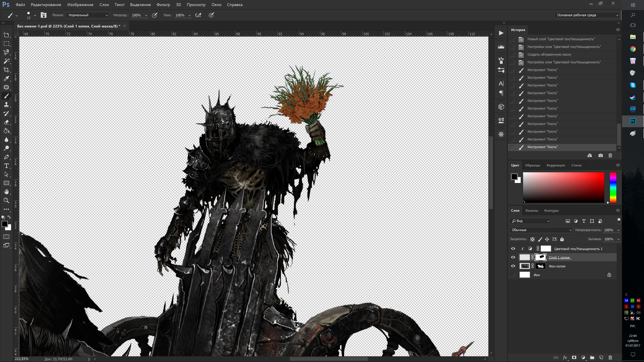
Task: Open the Режим blend mode dropdown
Action: point(88,15)
